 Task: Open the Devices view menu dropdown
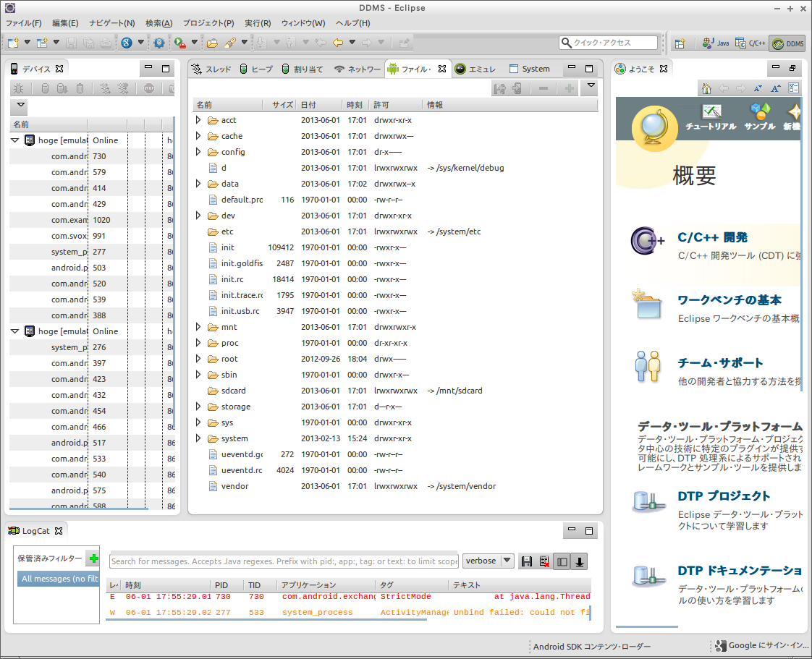[x=21, y=105]
